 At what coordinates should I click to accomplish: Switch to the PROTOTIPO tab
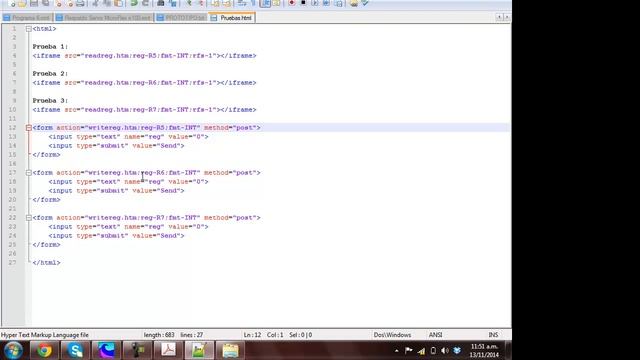(x=182, y=18)
